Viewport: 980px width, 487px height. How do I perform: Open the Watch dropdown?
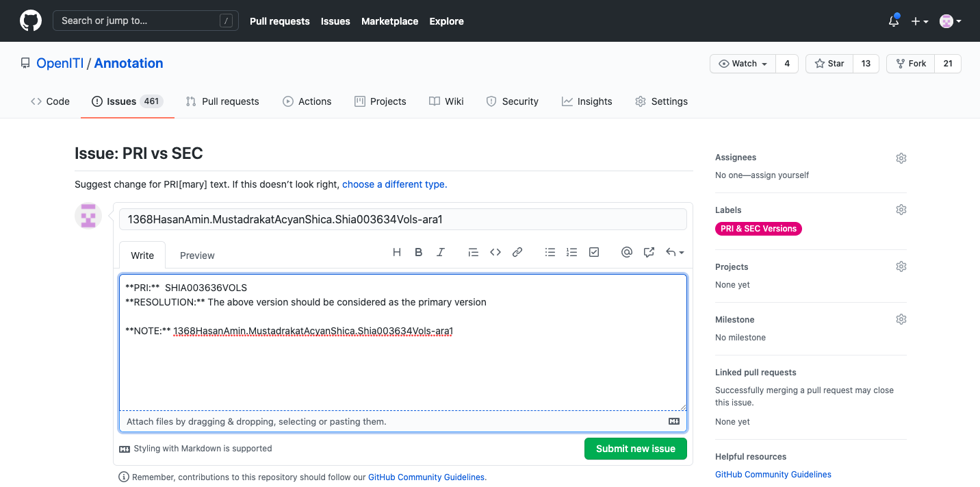(x=743, y=64)
